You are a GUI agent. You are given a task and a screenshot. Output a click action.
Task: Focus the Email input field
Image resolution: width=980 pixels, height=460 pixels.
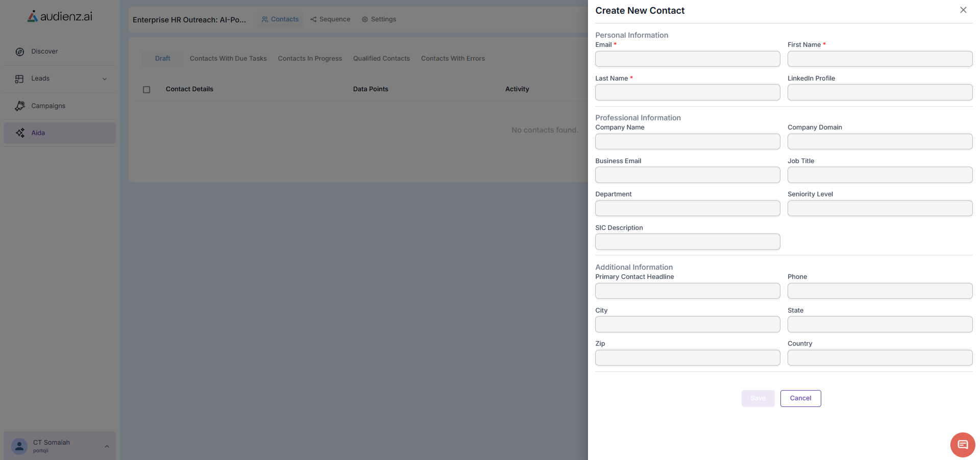coord(688,59)
